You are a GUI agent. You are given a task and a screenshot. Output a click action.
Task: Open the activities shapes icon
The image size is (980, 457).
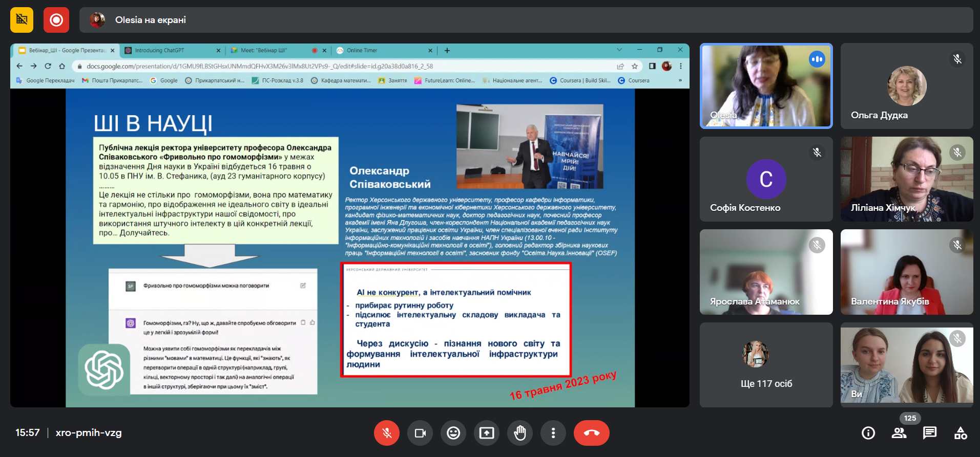click(x=961, y=433)
